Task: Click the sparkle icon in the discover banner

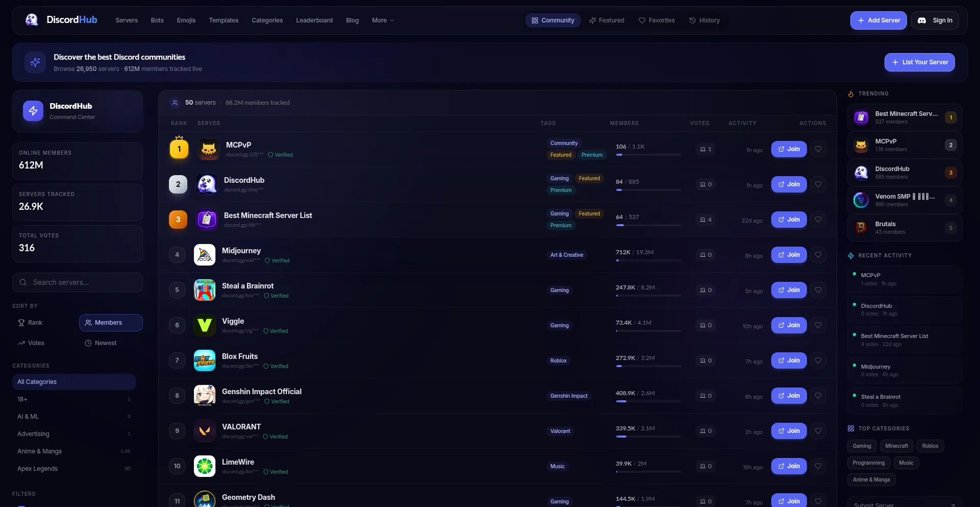Action: click(35, 62)
